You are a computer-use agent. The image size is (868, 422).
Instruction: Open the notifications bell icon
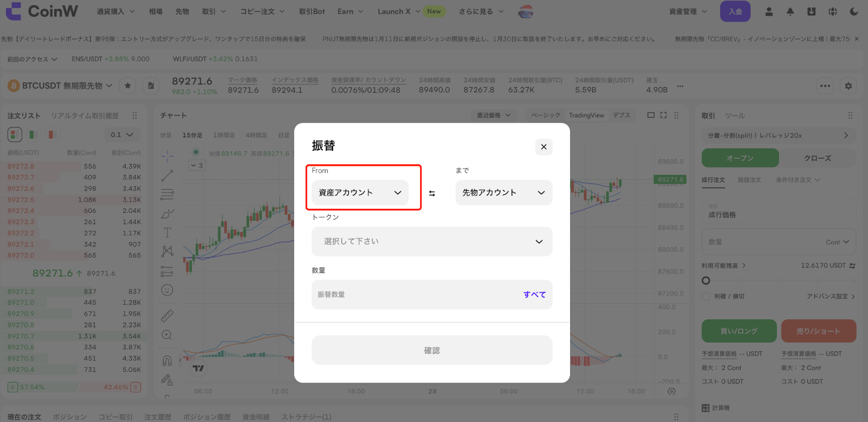click(x=790, y=11)
